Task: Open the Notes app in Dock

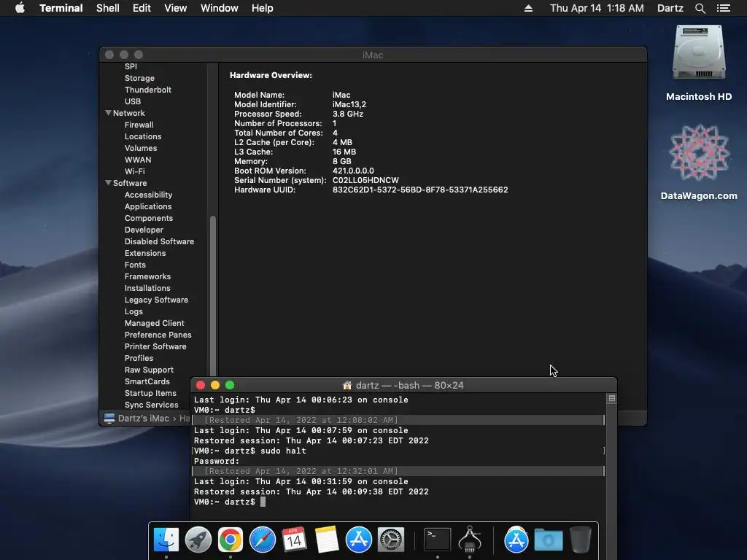Action: [x=326, y=540]
